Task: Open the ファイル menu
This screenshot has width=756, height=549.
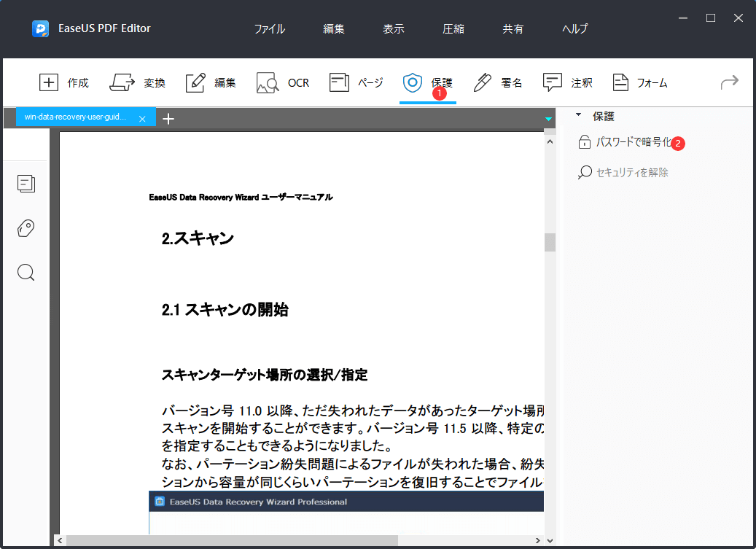Action: (x=269, y=28)
